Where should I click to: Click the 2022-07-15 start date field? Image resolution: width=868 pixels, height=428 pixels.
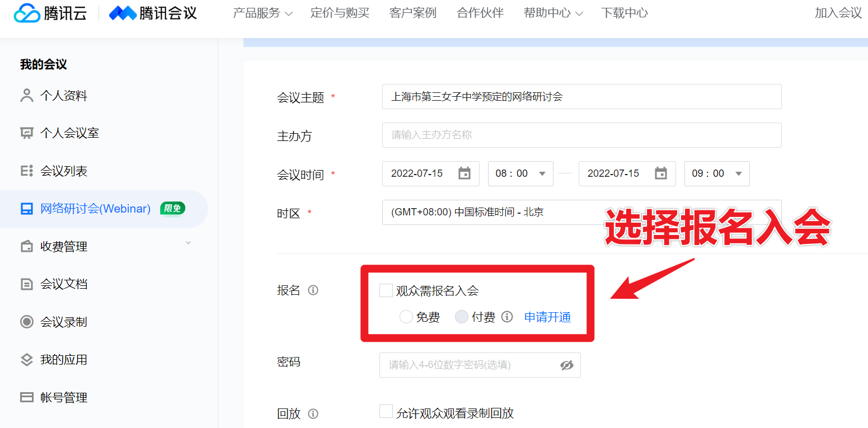(x=430, y=173)
